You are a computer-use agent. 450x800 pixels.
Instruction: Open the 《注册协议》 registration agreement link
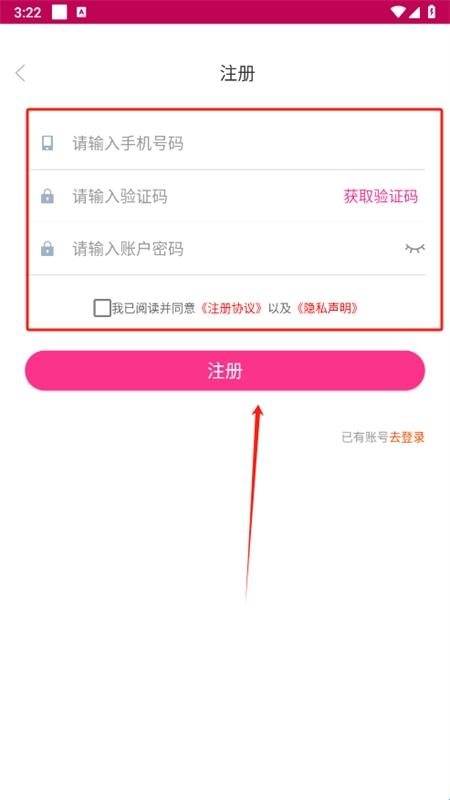tap(232, 308)
